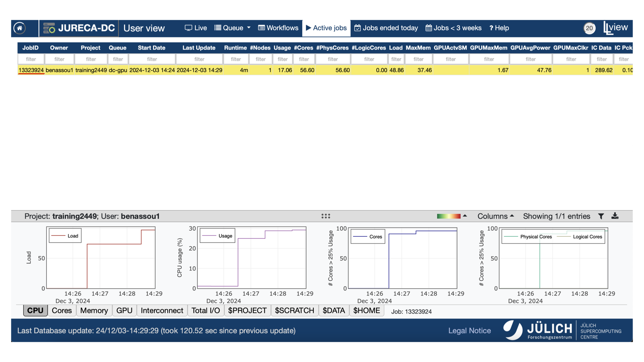This screenshot has width=644, height=362.
Task: Click the panel drag handle dots
Action: click(326, 216)
